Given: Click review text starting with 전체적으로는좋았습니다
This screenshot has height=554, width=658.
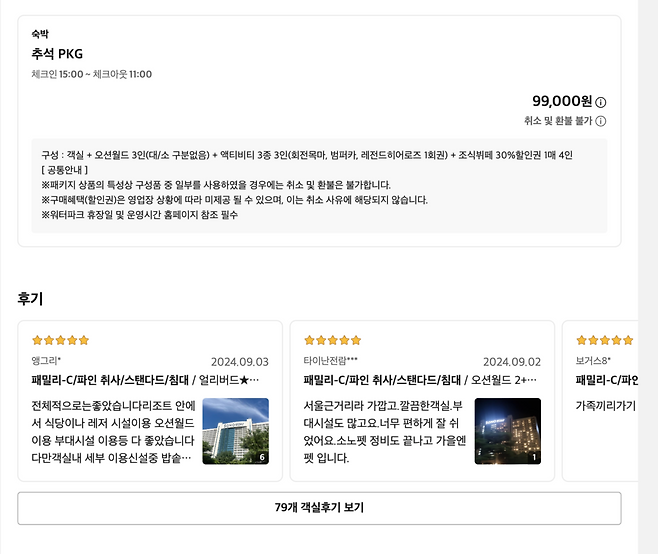Looking at the screenshot, I should [x=113, y=431].
